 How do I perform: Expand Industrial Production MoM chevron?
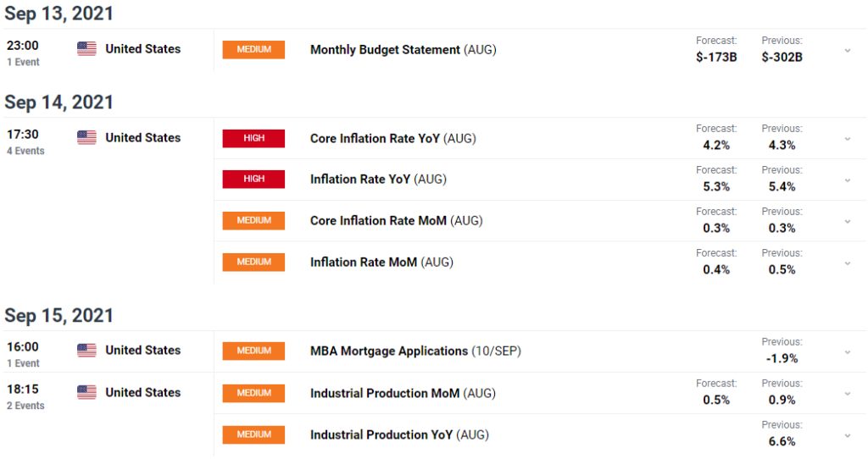tap(847, 394)
